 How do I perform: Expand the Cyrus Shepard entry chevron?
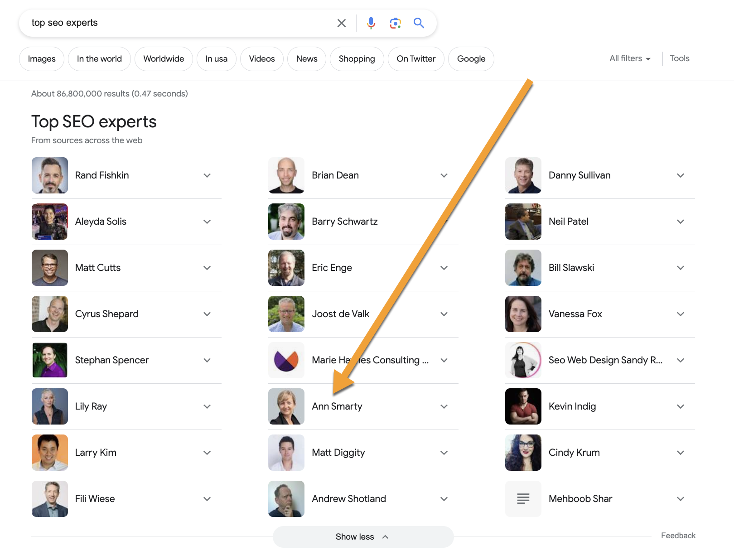(207, 314)
